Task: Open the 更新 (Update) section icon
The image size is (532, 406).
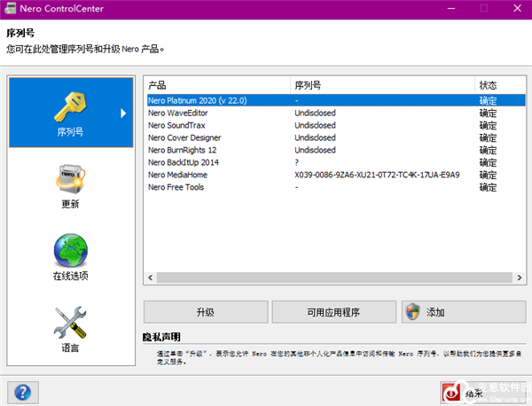Action: tap(71, 179)
